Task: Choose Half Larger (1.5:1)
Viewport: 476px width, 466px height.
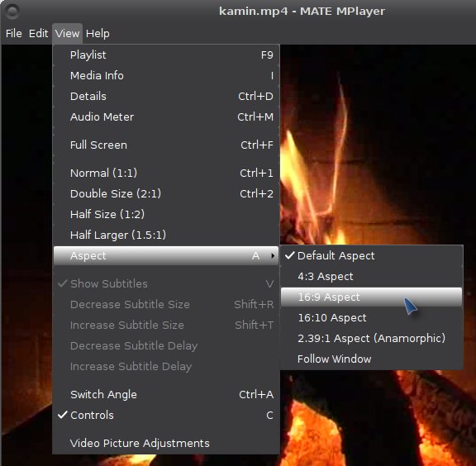Action: [x=166, y=235]
